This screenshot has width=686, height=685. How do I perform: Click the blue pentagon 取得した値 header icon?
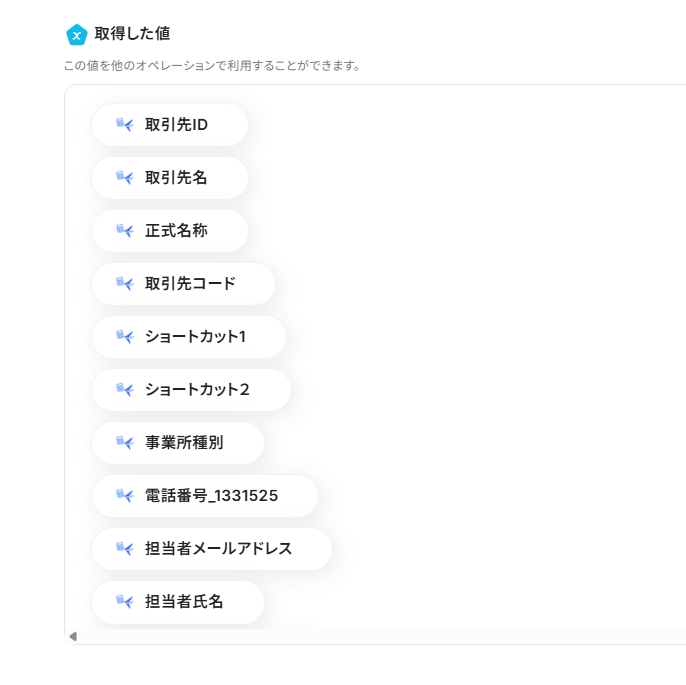[x=77, y=34]
